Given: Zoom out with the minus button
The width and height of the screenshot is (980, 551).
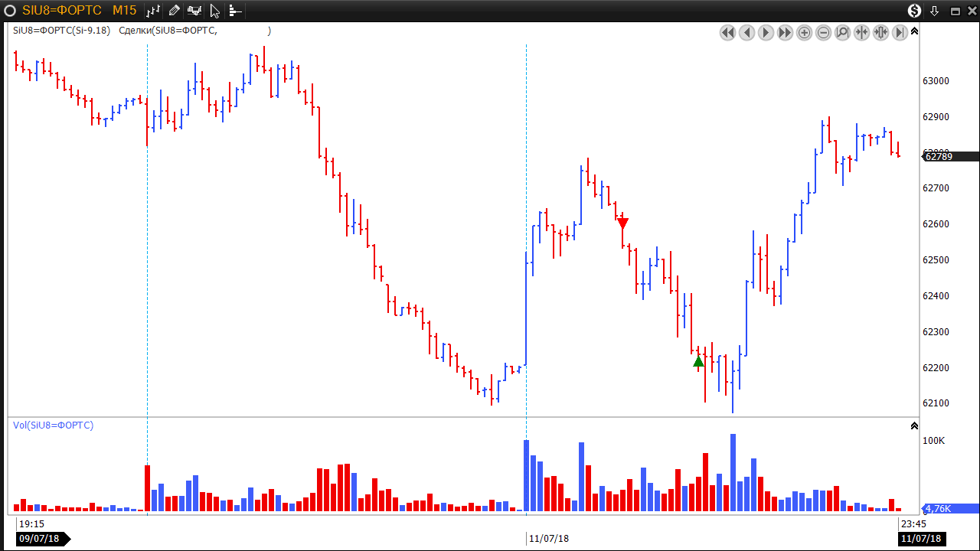Looking at the screenshot, I should pyautogui.click(x=823, y=32).
